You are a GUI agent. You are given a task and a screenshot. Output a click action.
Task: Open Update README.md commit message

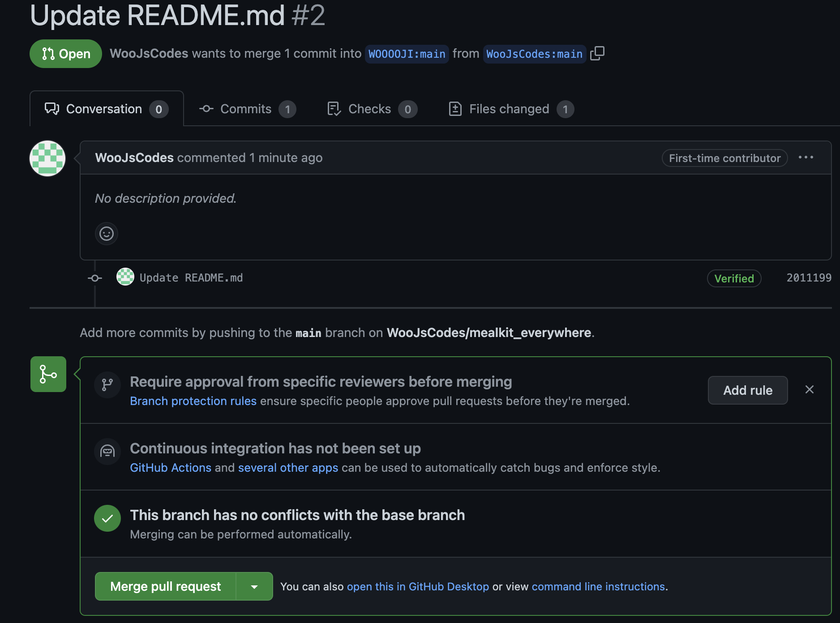pyautogui.click(x=191, y=278)
